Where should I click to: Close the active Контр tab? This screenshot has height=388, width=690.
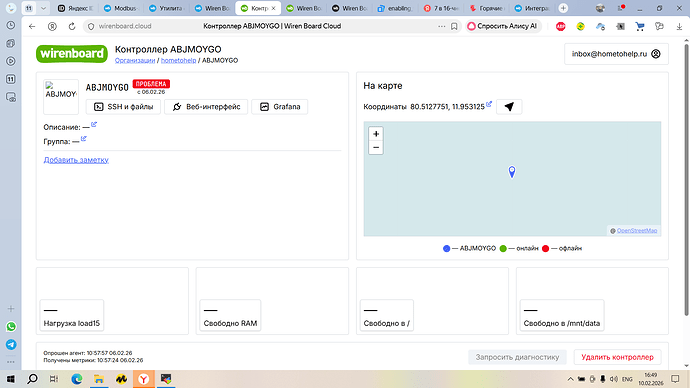point(273,8)
